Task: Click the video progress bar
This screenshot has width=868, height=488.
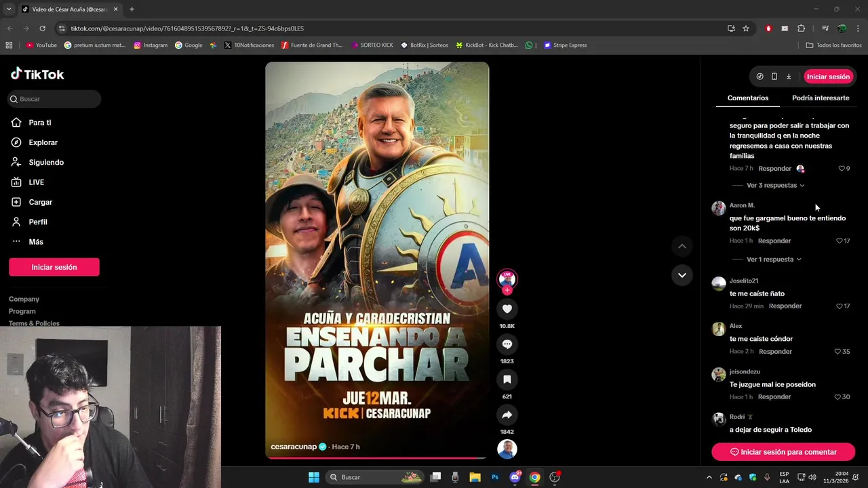Action: coord(377,457)
